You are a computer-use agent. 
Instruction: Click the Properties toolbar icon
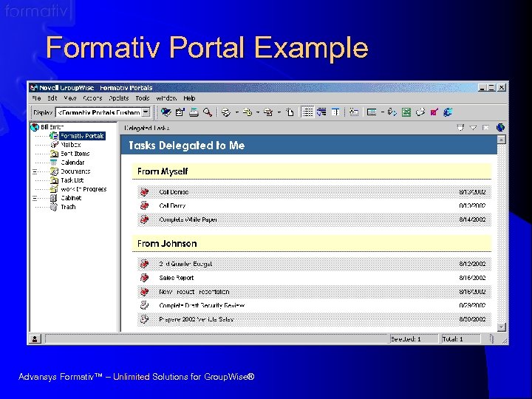pyautogui.click(x=180, y=112)
